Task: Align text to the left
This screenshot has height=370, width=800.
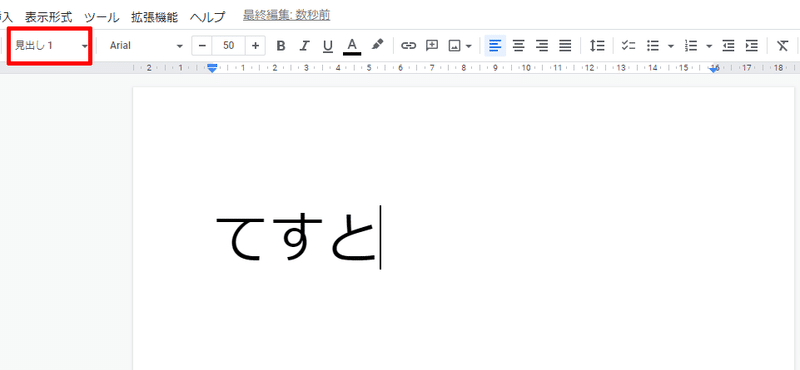Action: [494, 46]
